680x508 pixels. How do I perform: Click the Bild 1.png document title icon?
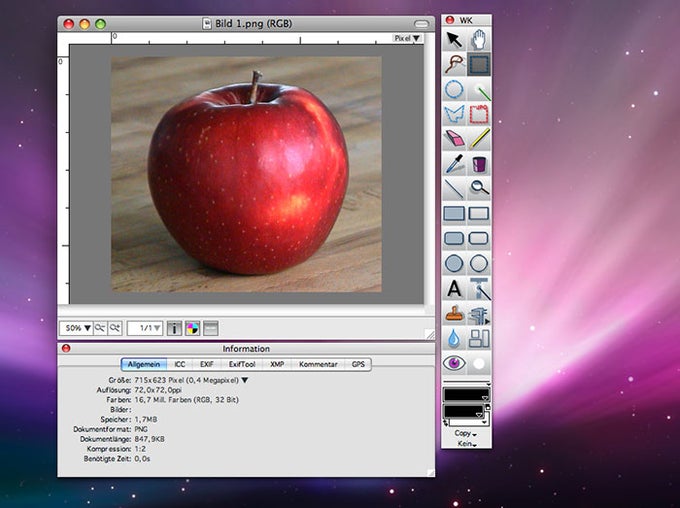tap(207, 23)
